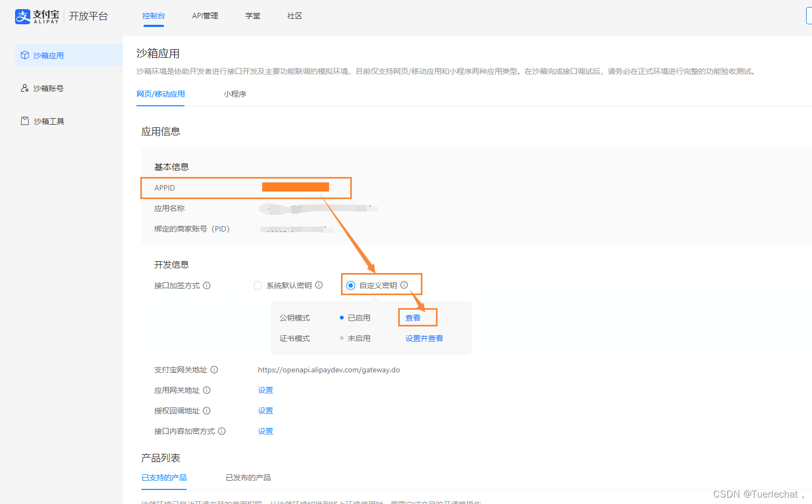Image resolution: width=812 pixels, height=504 pixels.
Task: Select the 系统默认密钥 radio button
Action: (x=258, y=285)
